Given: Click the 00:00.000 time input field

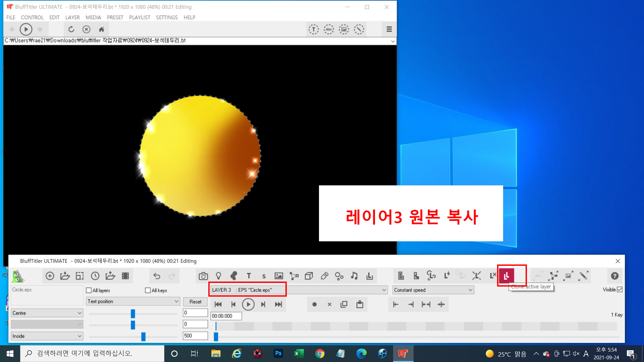Looking at the screenshot, I should pos(226,316).
